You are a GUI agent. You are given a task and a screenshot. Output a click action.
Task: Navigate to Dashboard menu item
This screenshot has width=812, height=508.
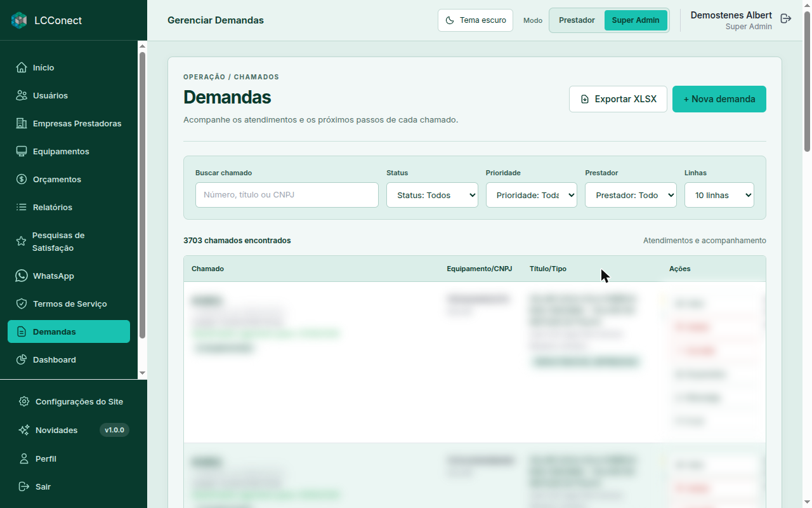[69, 359]
